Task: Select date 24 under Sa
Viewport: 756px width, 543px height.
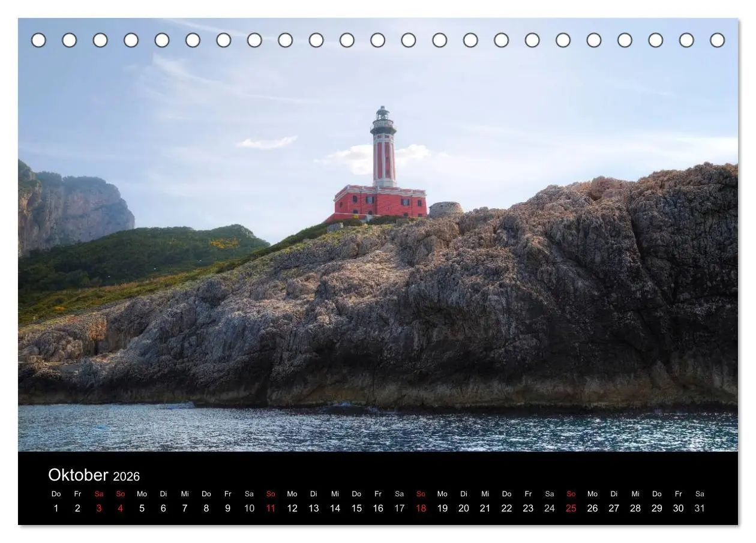Action: [550, 508]
